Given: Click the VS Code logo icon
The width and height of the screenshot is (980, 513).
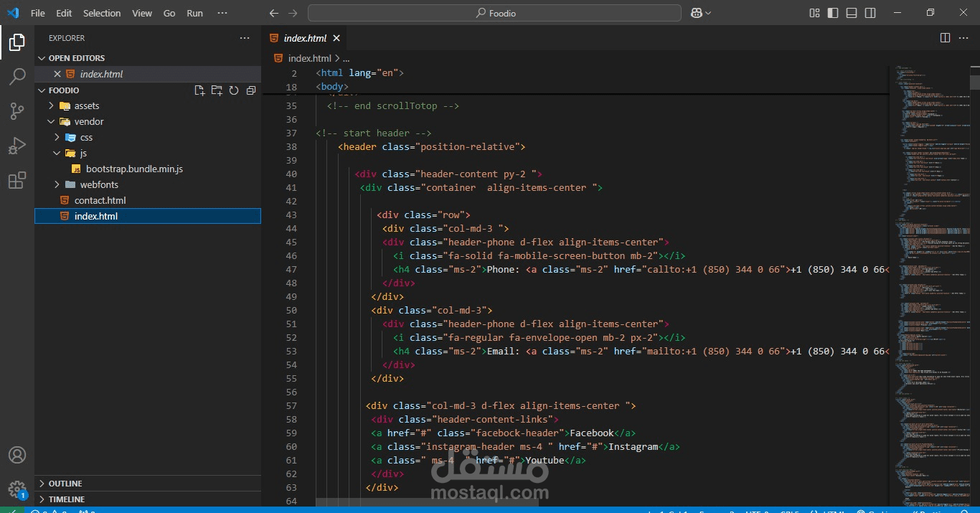Looking at the screenshot, I should (13, 13).
